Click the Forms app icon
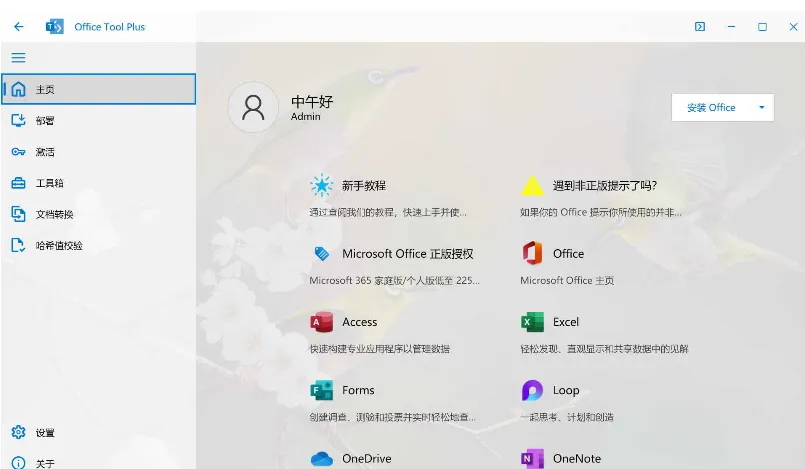 (322, 390)
